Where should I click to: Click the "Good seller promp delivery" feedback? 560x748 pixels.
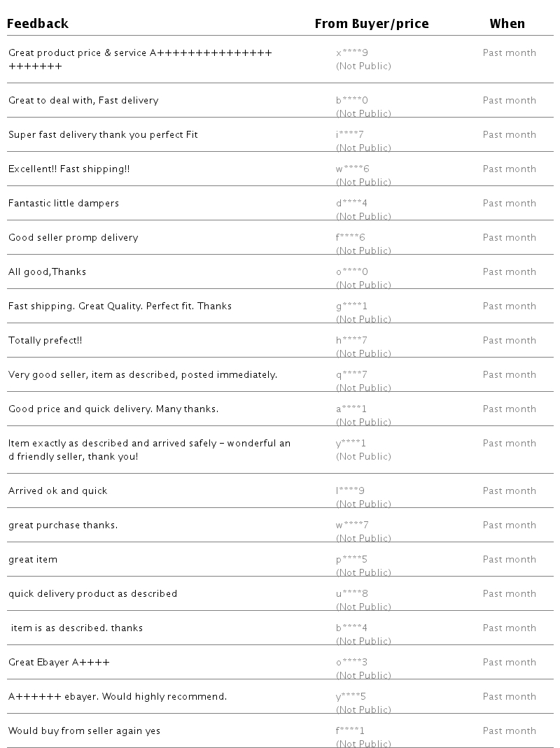pos(73,237)
